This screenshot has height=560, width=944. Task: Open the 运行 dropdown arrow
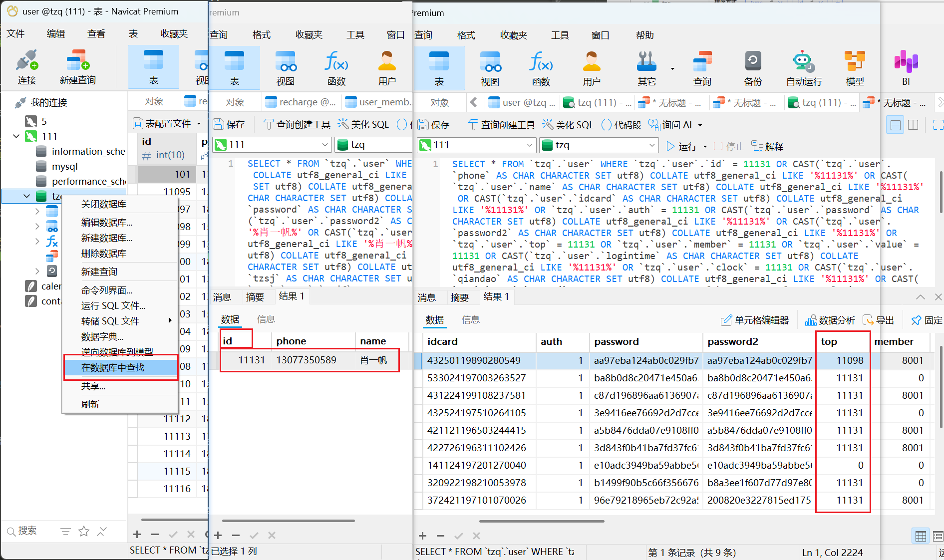pyautogui.click(x=705, y=147)
